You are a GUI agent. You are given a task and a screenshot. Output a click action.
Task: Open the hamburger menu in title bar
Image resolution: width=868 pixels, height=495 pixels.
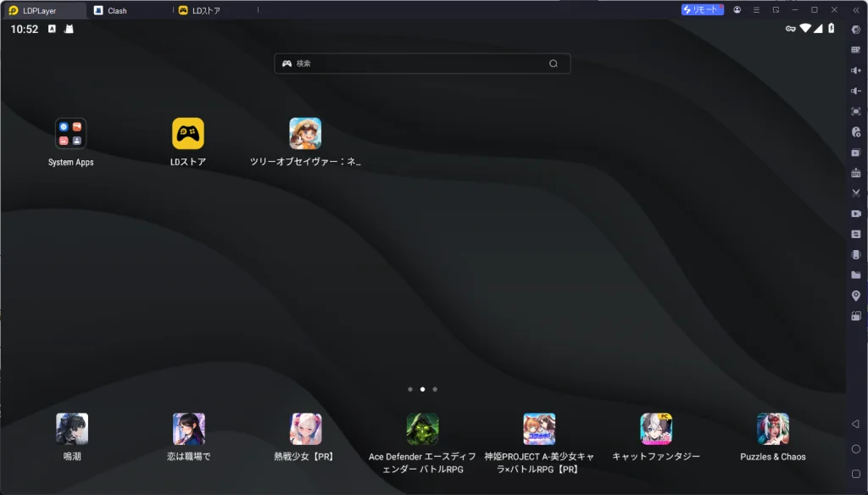756,10
